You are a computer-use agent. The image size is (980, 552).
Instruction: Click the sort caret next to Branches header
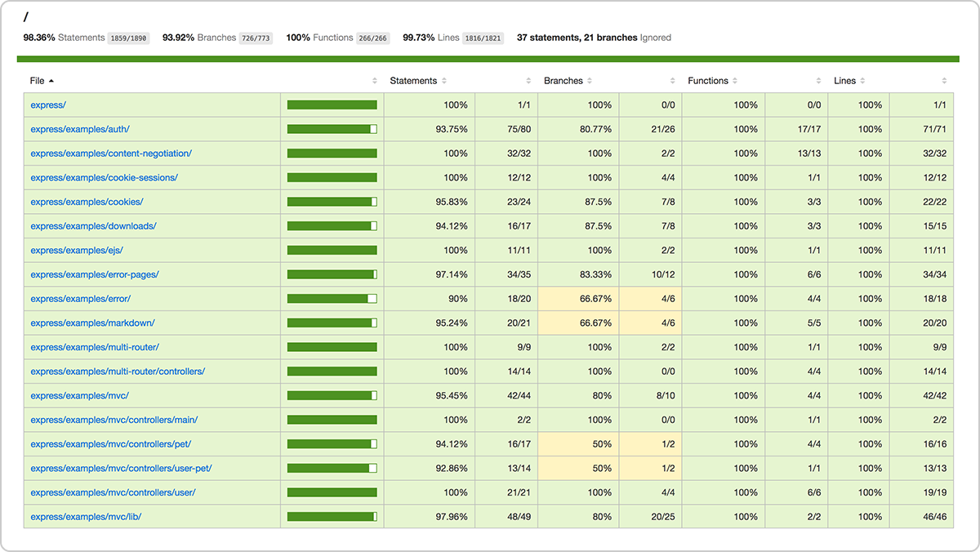coord(590,80)
